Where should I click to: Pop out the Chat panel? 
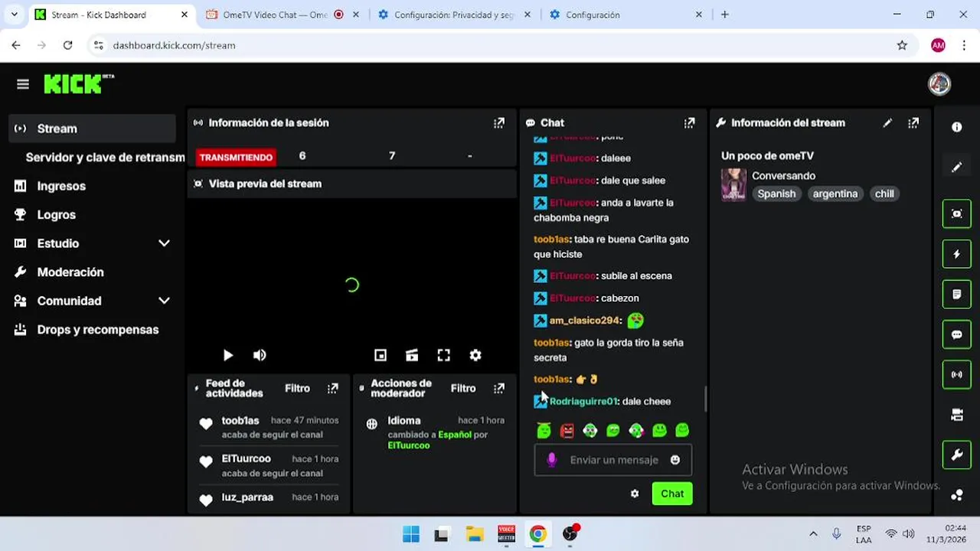pos(689,122)
